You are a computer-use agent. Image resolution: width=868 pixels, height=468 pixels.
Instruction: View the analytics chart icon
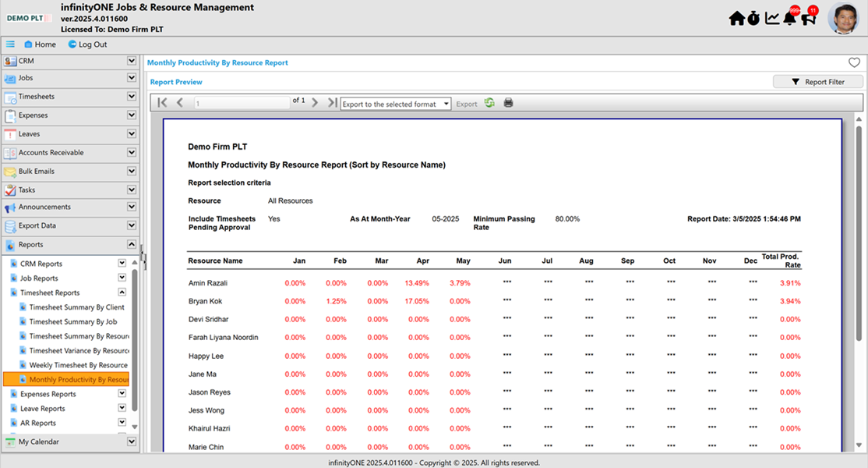click(x=772, y=17)
